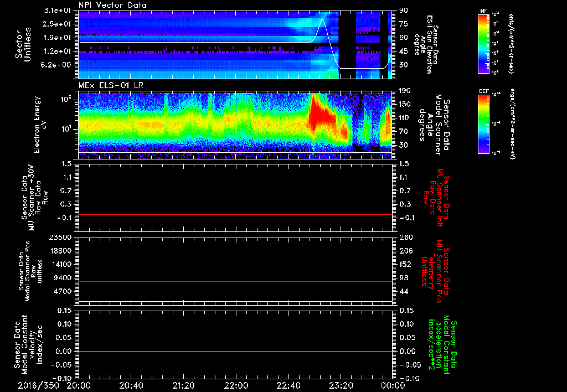Click the 'Electron Energy eV' axis label

40,125
